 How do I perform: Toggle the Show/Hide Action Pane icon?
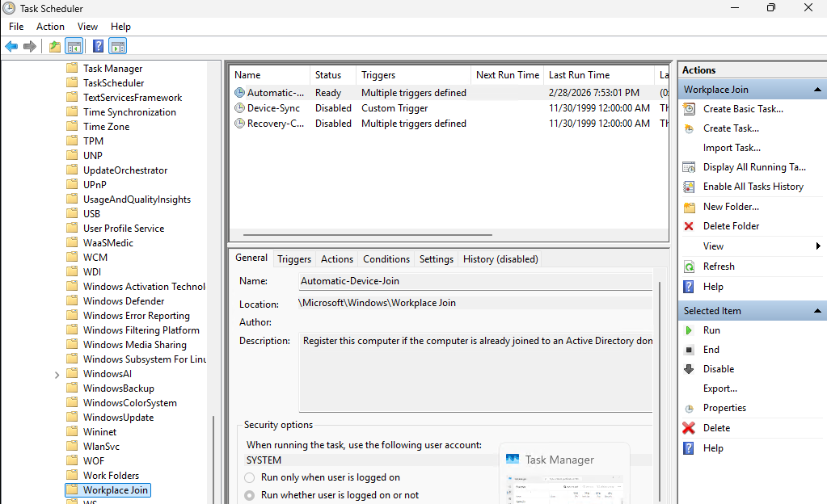(x=117, y=46)
